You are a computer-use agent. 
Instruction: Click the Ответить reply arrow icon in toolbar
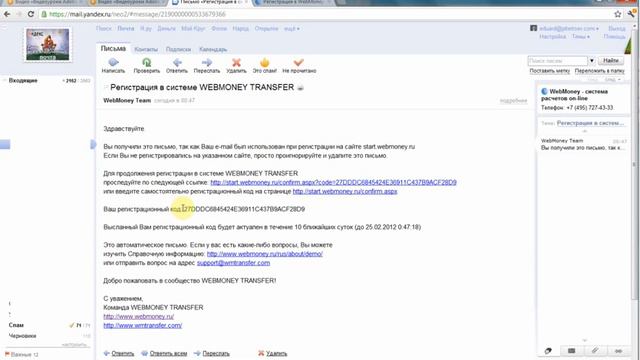coord(177,62)
